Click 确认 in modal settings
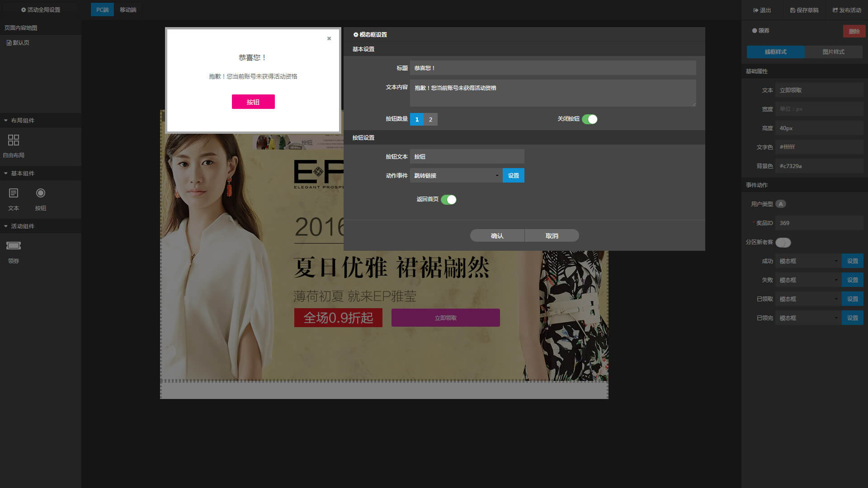 [x=497, y=235]
